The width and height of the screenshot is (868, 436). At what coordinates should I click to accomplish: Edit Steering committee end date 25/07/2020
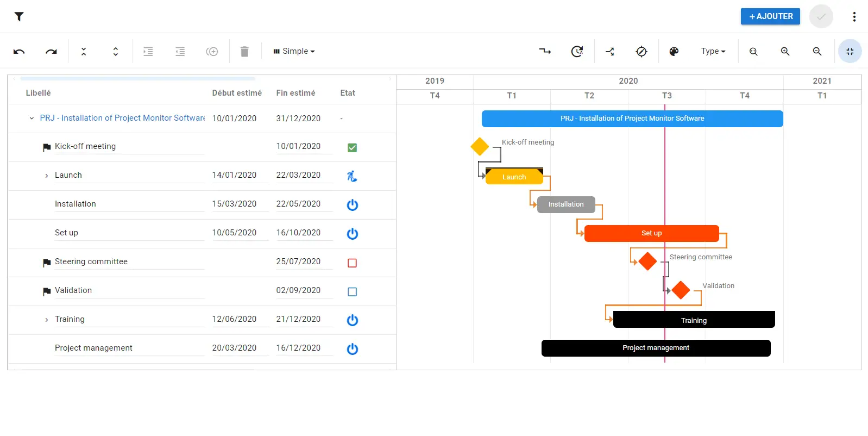304,261
